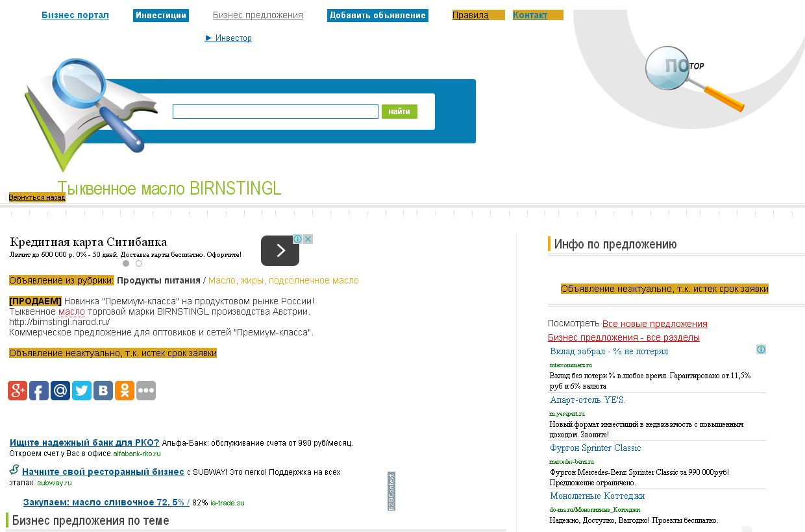This screenshot has width=805, height=532.
Task: Open Вклад забрал - % не потерял ad
Action: pyautogui.click(x=609, y=351)
